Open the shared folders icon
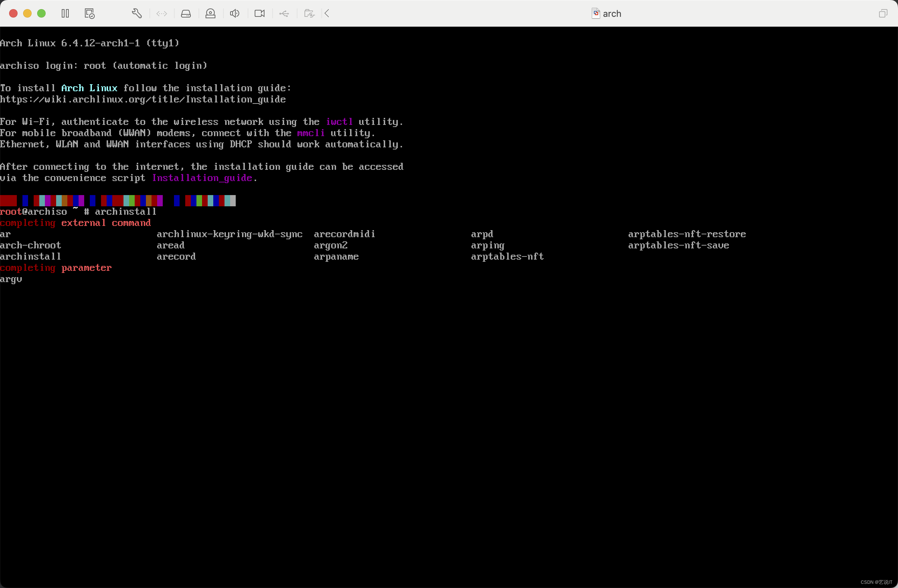 click(x=309, y=14)
